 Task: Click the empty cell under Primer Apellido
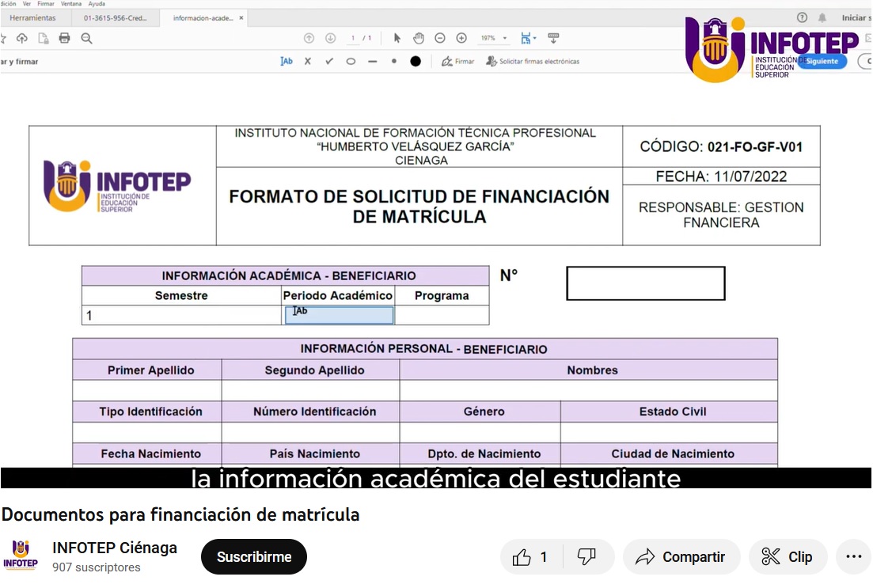pos(147,390)
